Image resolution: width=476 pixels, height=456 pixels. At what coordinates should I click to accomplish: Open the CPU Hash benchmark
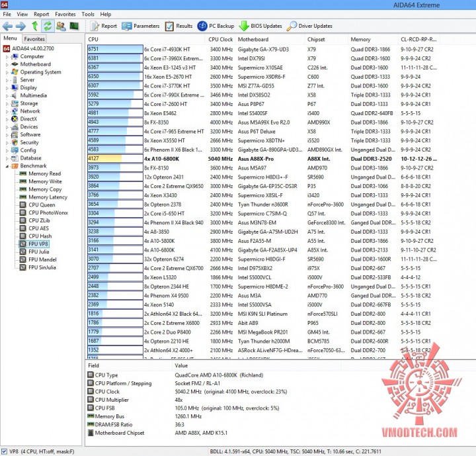pyautogui.click(x=40, y=236)
